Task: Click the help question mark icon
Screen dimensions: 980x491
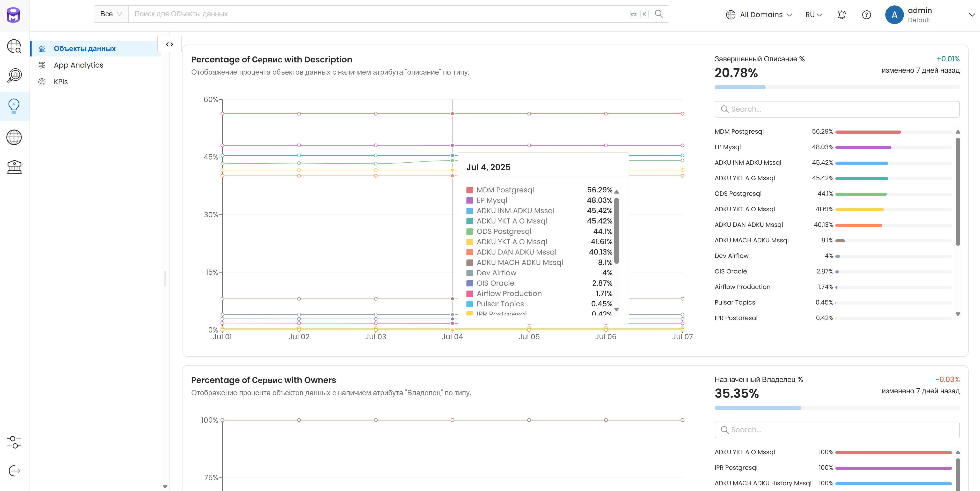Action: [x=866, y=15]
